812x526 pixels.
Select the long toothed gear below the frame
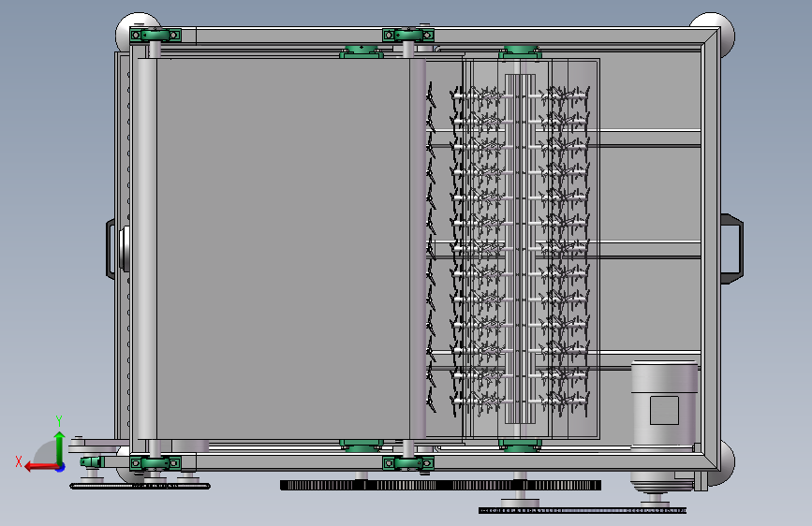pyautogui.click(x=440, y=485)
